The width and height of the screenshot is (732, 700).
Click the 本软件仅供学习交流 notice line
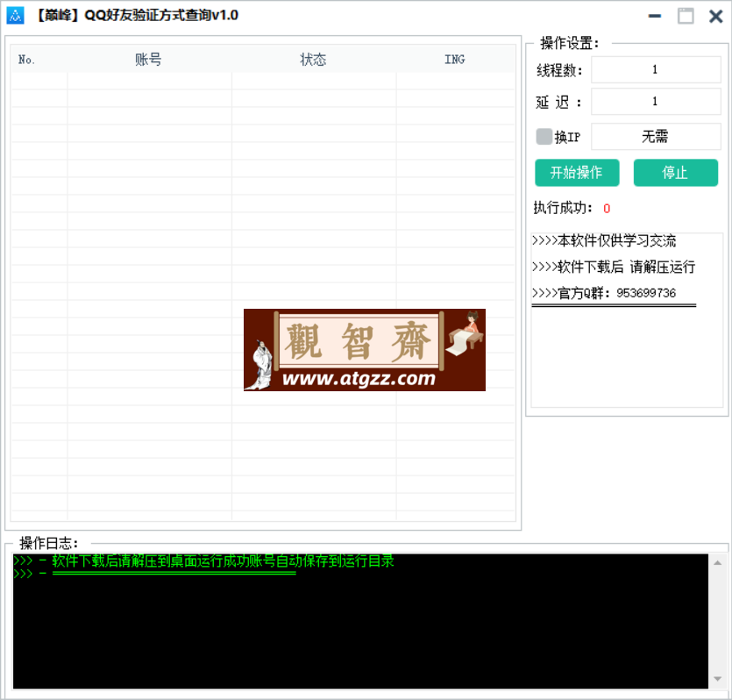coord(604,240)
